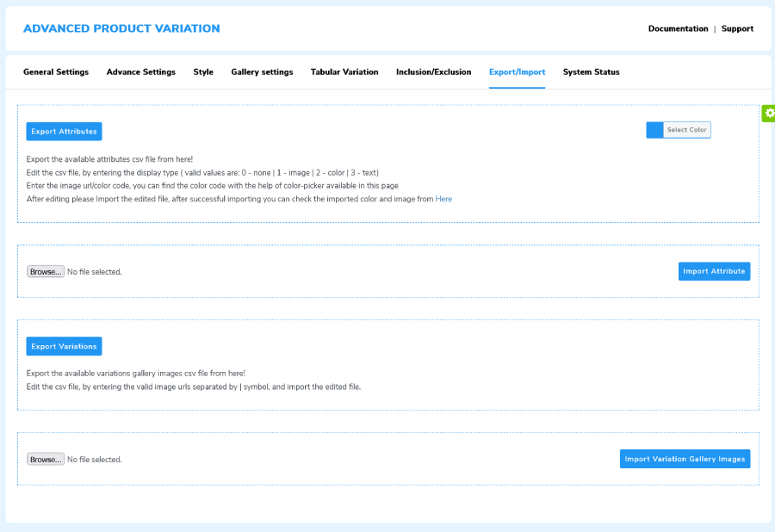
Task: Click the blue color swatch preview
Action: 655,130
